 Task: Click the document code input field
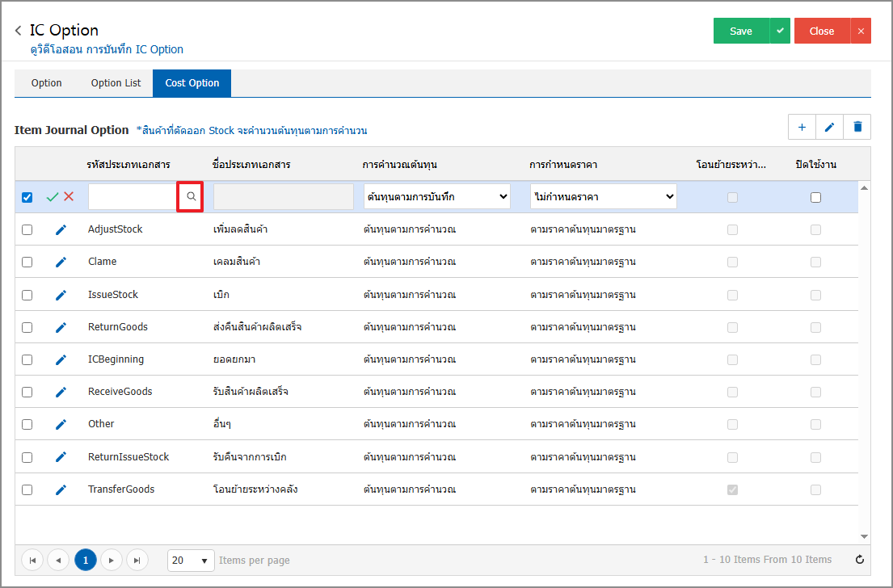[133, 197]
